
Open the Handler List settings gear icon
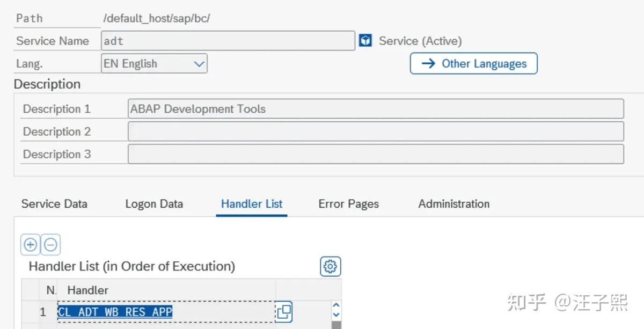331,266
